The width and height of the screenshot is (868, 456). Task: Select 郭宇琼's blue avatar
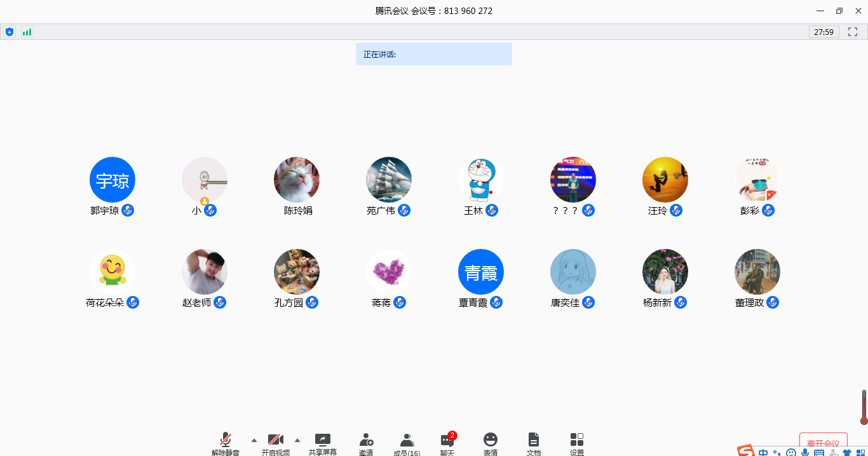112,180
